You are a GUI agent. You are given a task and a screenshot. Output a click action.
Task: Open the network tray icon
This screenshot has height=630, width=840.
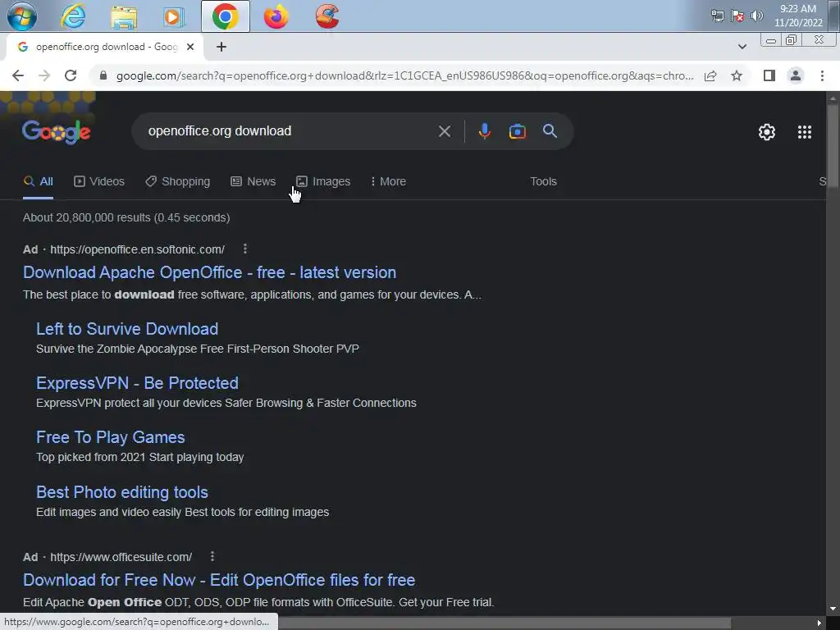click(x=717, y=16)
